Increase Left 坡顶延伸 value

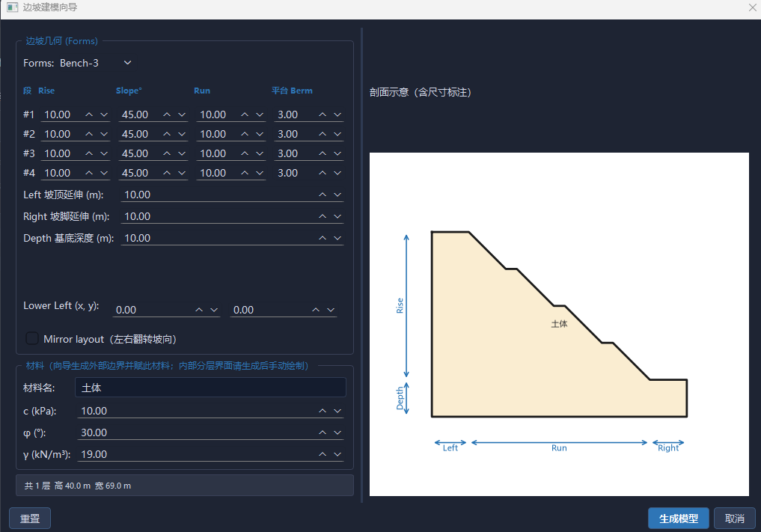pyautogui.click(x=323, y=195)
